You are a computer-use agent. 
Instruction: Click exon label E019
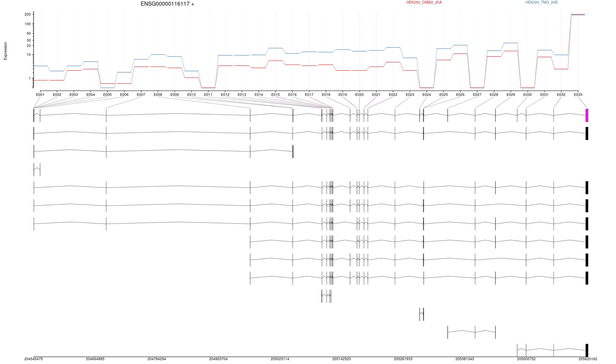[343, 95]
